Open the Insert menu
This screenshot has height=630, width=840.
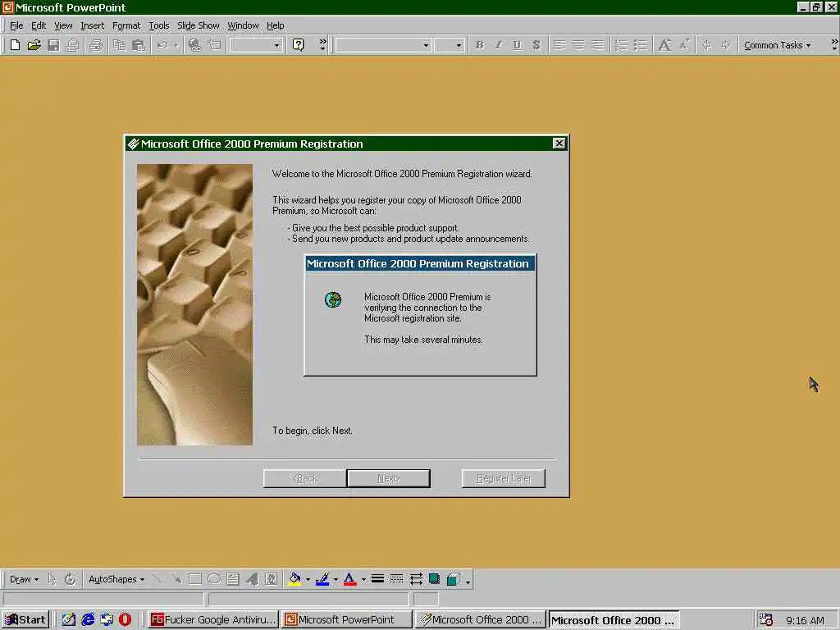[92, 25]
